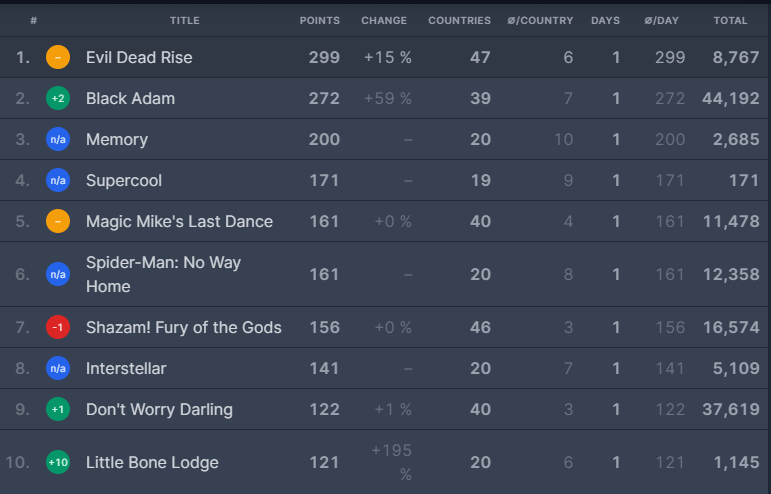Click the green +10 badge for Little Bone Lodge
Screen dimensions: 771x494
pos(58,462)
